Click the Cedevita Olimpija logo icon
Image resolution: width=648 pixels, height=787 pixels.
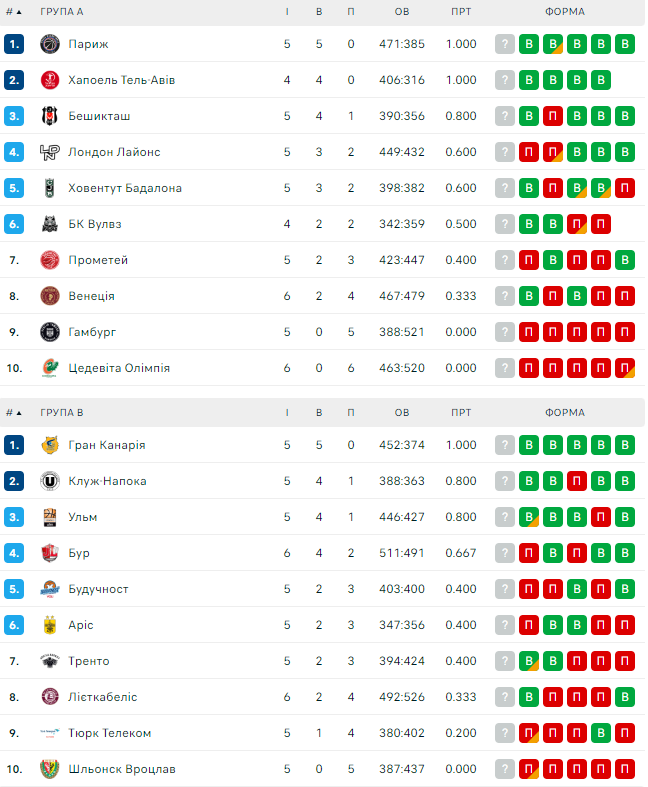click(50, 368)
